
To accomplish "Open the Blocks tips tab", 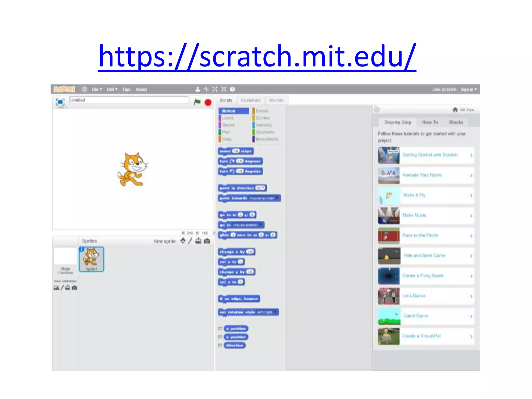I will coord(456,122).
